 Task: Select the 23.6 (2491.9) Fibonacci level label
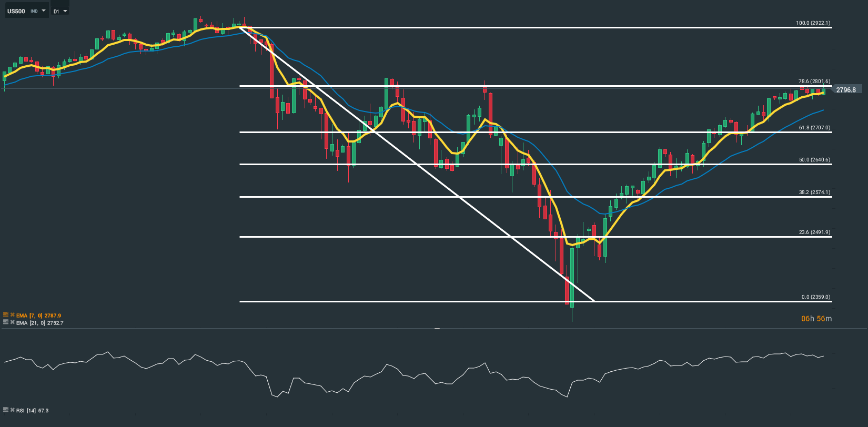coord(814,232)
